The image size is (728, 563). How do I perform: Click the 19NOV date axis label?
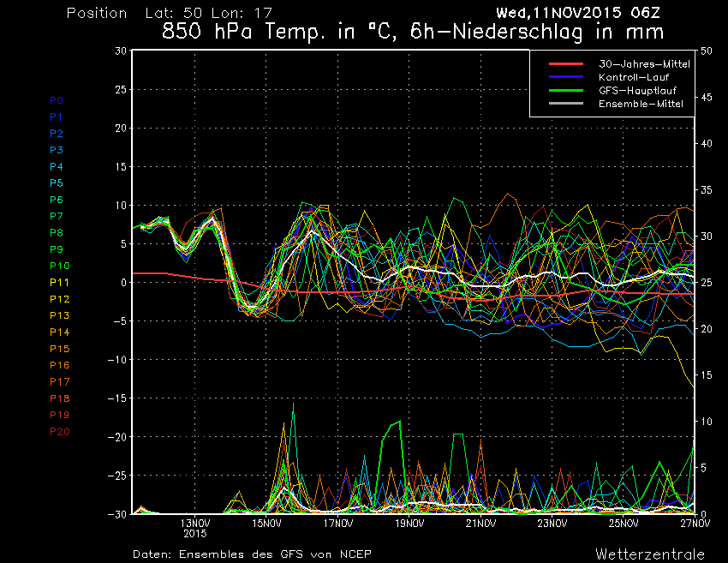point(409,524)
